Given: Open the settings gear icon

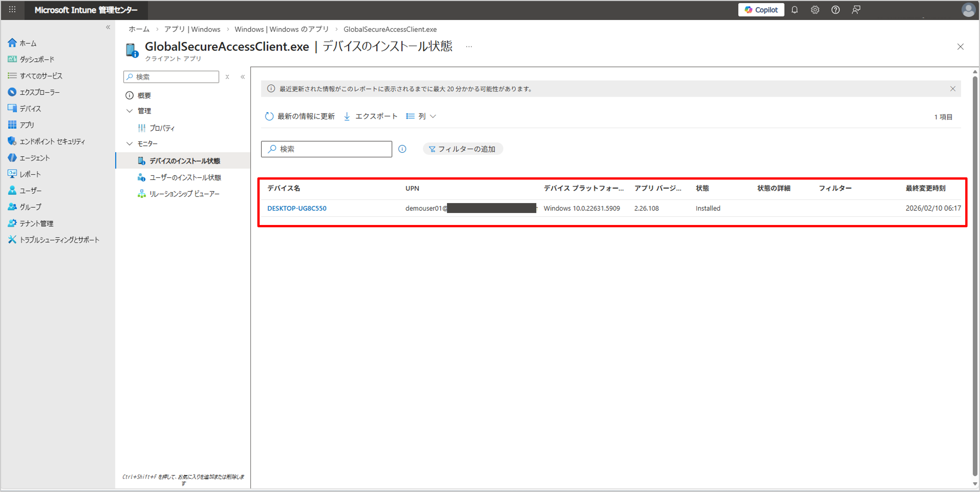Looking at the screenshot, I should click(815, 10).
